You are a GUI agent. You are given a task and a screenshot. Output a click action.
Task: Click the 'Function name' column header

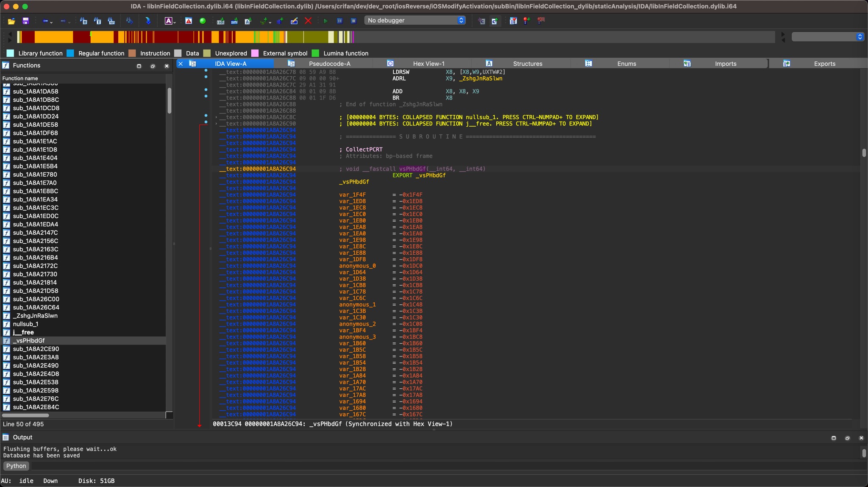84,78
